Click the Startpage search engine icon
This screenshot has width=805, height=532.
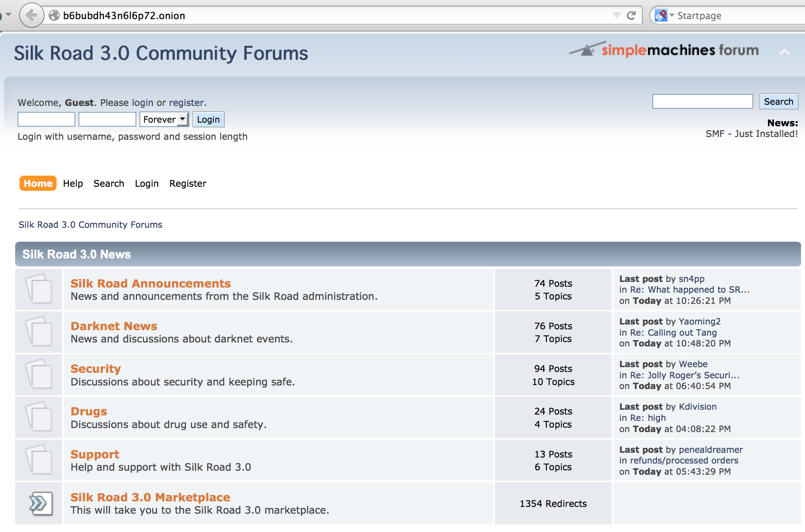(661, 16)
